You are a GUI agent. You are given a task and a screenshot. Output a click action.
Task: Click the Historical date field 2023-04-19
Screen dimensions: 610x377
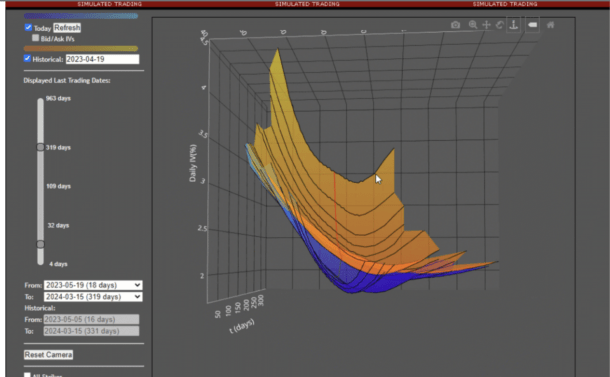102,59
